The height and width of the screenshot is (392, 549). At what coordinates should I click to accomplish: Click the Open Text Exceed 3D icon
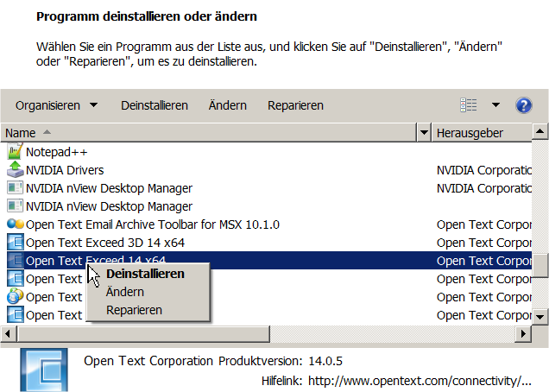[x=15, y=243]
